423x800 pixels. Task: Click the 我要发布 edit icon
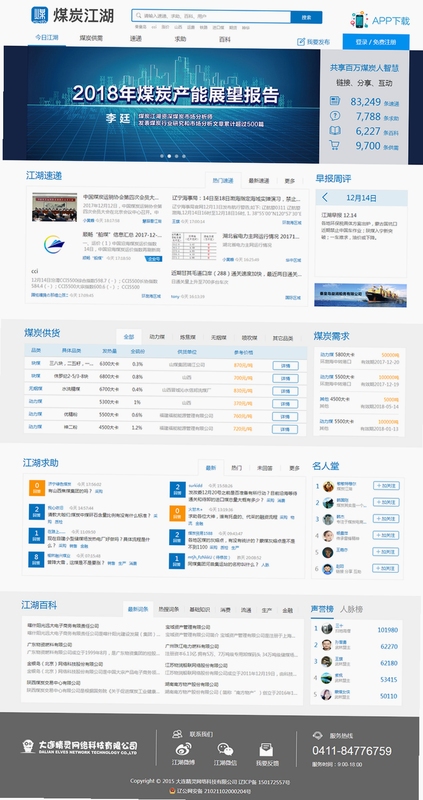coord(301,42)
